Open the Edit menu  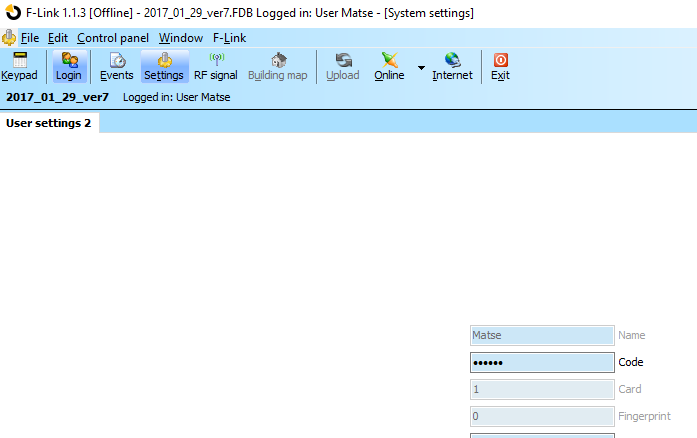(x=58, y=38)
